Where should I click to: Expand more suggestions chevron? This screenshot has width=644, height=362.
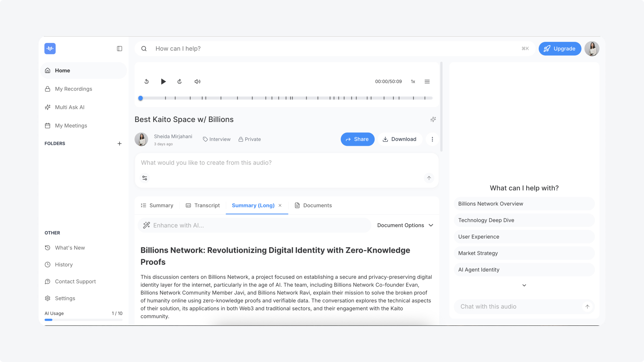point(524,285)
